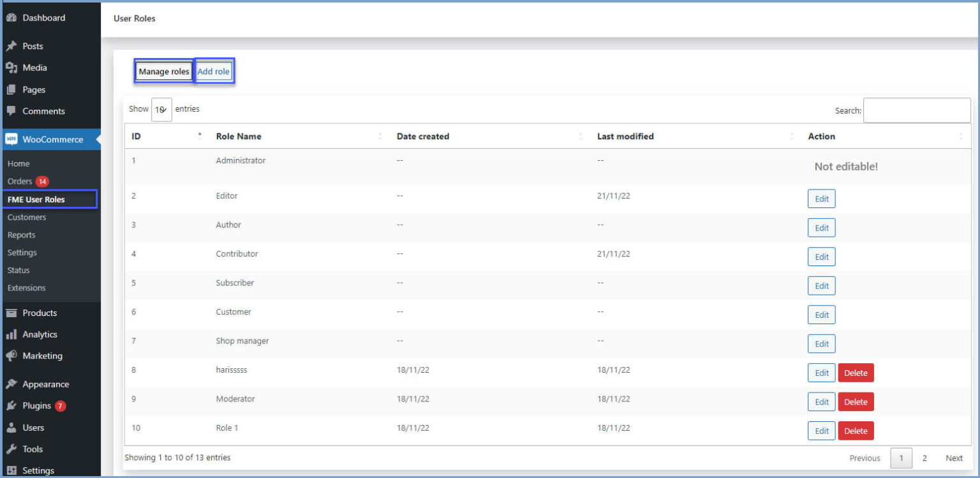This screenshot has width=980, height=478.
Task: Click inside the Search field
Action: 916,110
